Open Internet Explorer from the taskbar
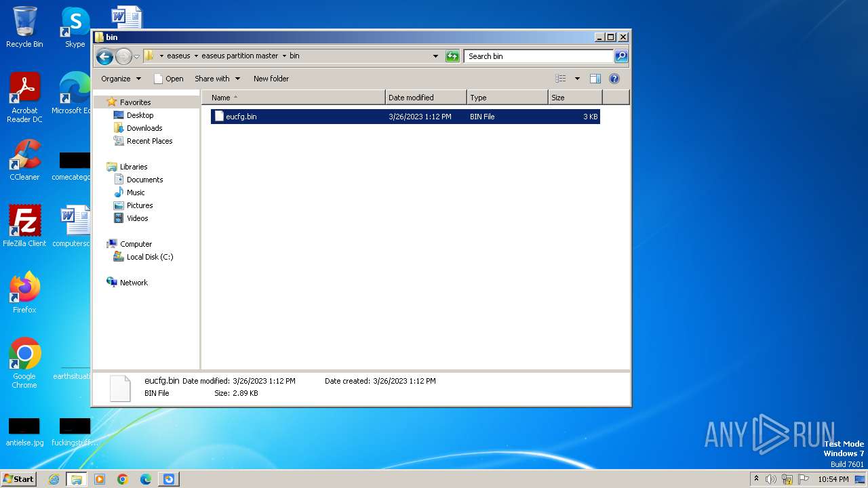The width and height of the screenshot is (868, 488). 54,479
